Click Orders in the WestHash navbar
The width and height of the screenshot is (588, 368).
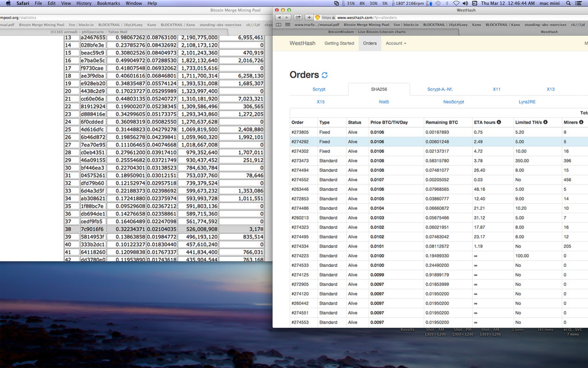click(x=370, y=43)
